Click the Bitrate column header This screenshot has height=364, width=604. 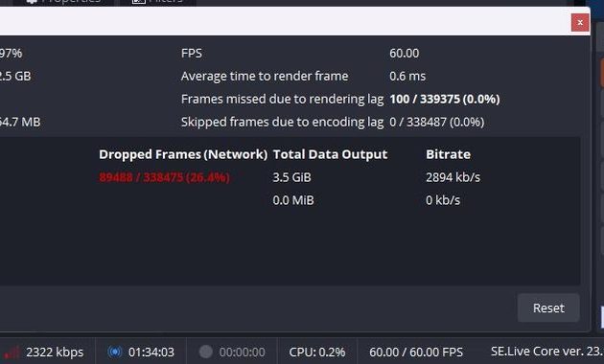[448, 154]
